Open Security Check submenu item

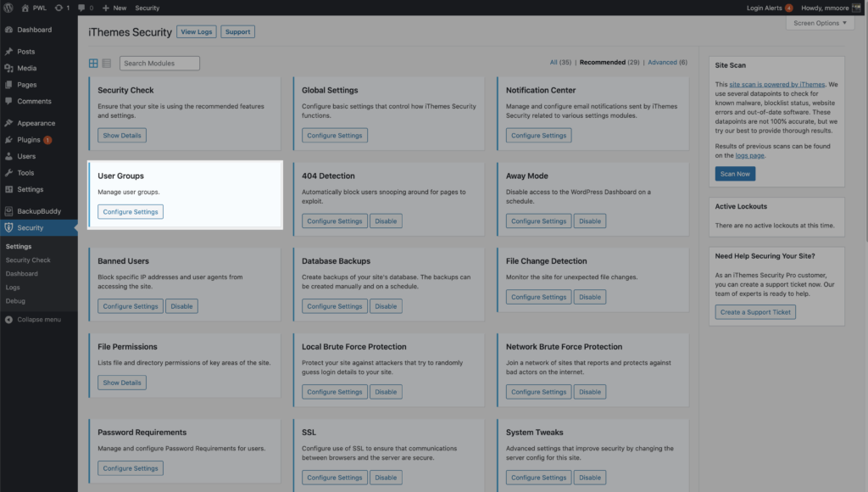click(x=28, y=260)
